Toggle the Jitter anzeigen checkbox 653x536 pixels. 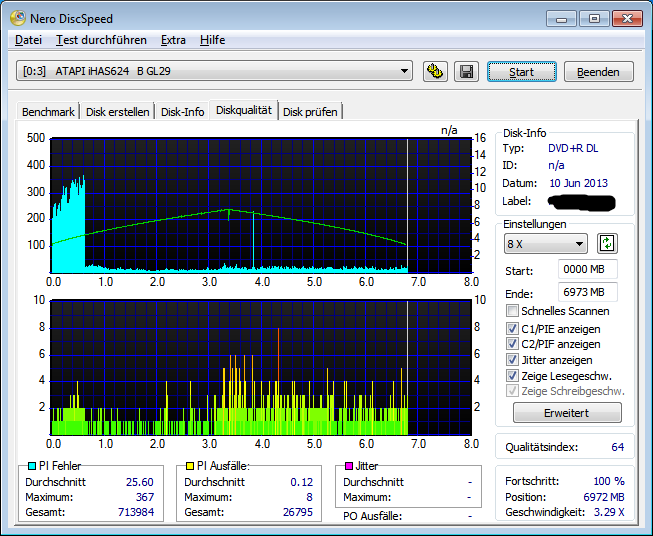coord(512,360)
